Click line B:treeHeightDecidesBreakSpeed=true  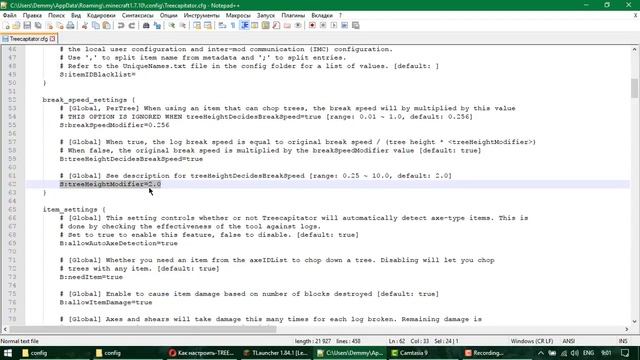pyautogui.click(x=131, y=159)
